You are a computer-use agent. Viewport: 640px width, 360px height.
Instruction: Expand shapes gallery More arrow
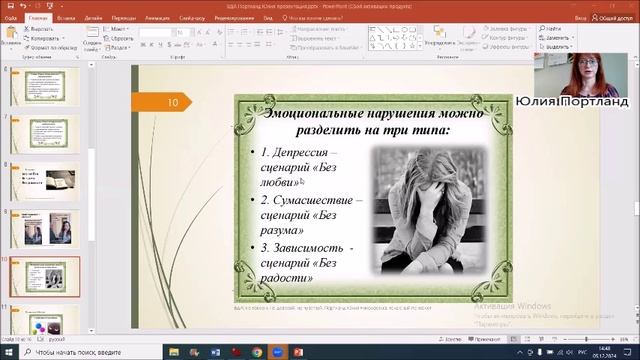tap(420, 46)
